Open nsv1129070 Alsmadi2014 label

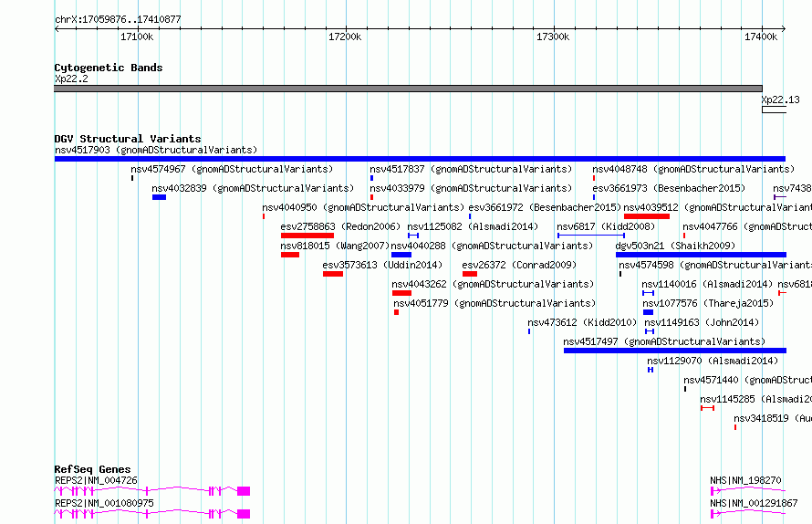pos(713,361)
